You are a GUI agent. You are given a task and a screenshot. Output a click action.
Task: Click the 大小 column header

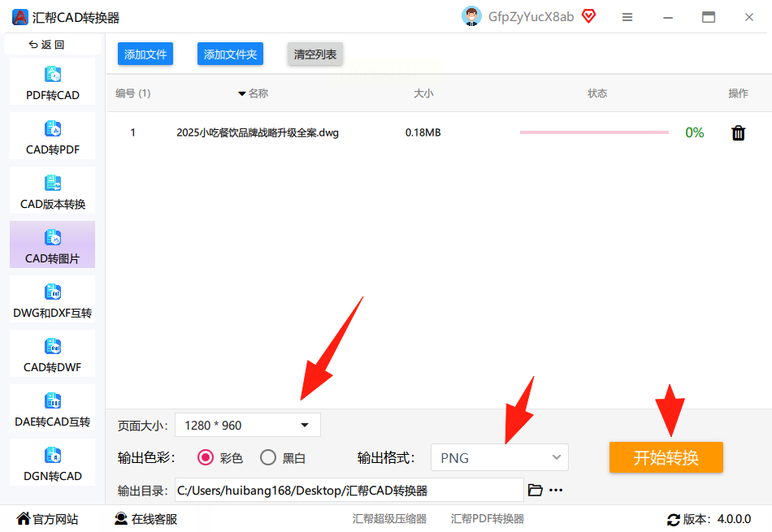coord(423,93)
